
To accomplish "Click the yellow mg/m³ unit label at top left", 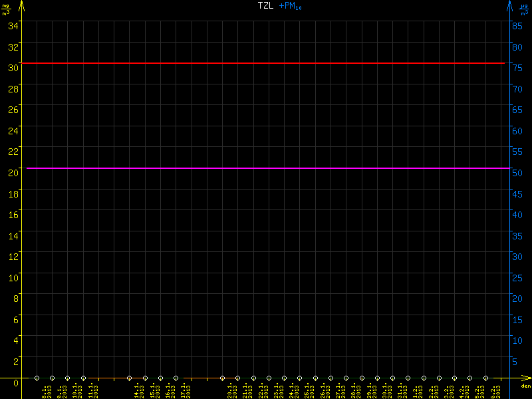I will point(6,9).
